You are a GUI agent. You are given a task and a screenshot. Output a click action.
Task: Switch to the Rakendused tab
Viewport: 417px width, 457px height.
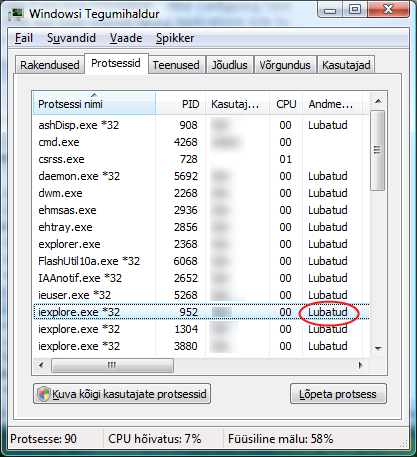tap(50, 65)
